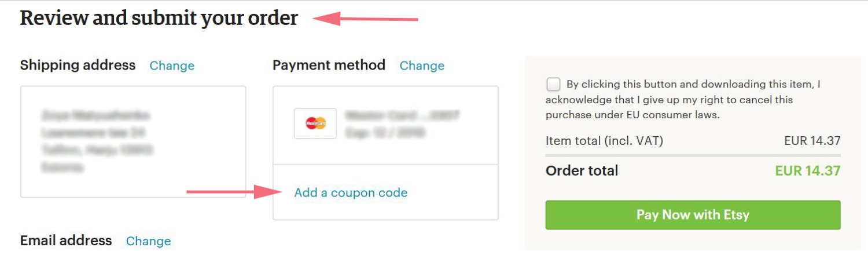Click the bold Order total label
This screenshot has height=258, width=868.
click(582, 170)
